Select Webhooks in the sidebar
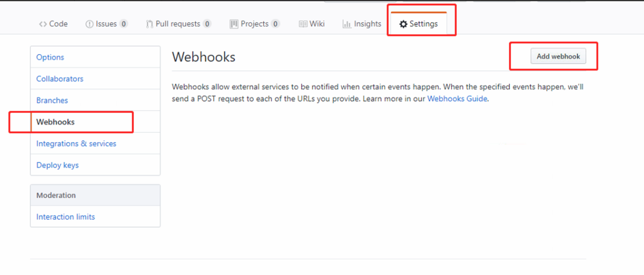This screenshot has height=275, width=644. point(55,122)
